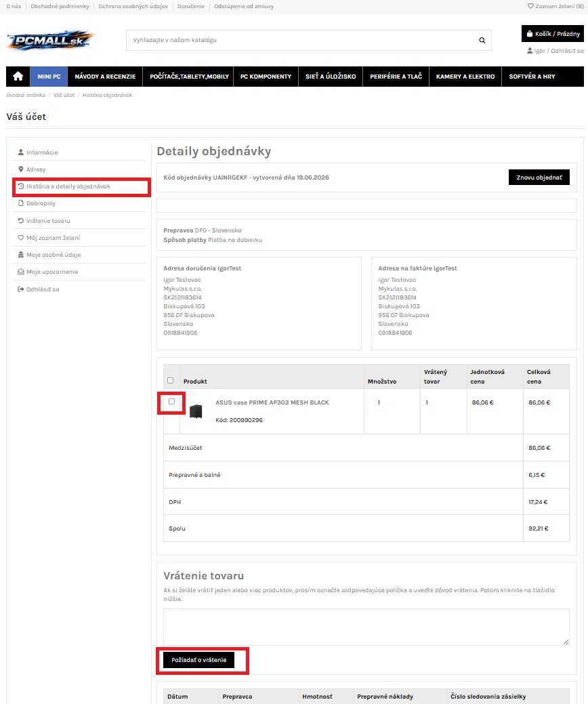Viewport: 588px width, 704px height.
Task: Click the ASUS case product thumbnail
Action: [196, 411]
